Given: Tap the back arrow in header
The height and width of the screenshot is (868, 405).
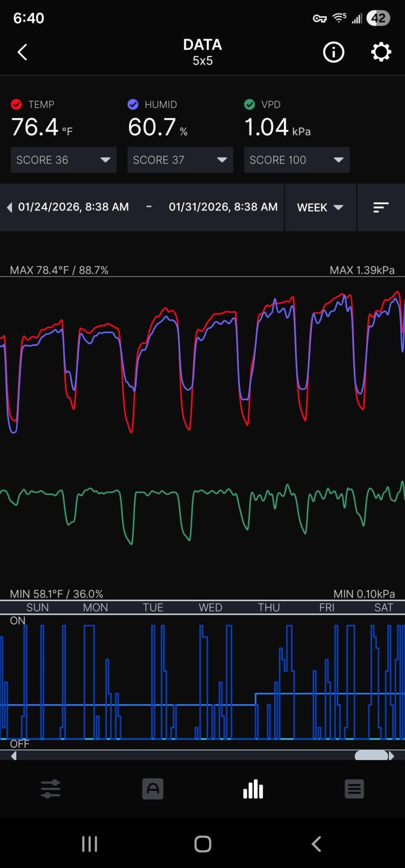Looking at the screenshot, I should (x=23, y=53).
